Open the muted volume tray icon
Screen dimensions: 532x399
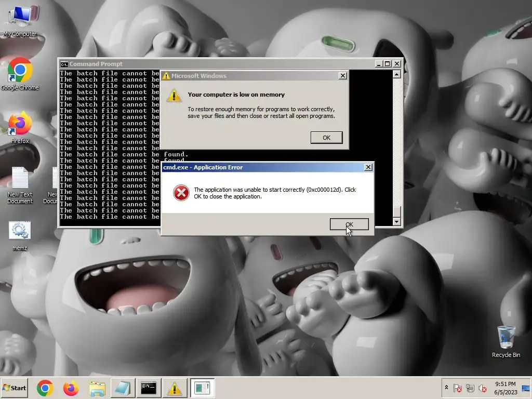click(482, 388)
